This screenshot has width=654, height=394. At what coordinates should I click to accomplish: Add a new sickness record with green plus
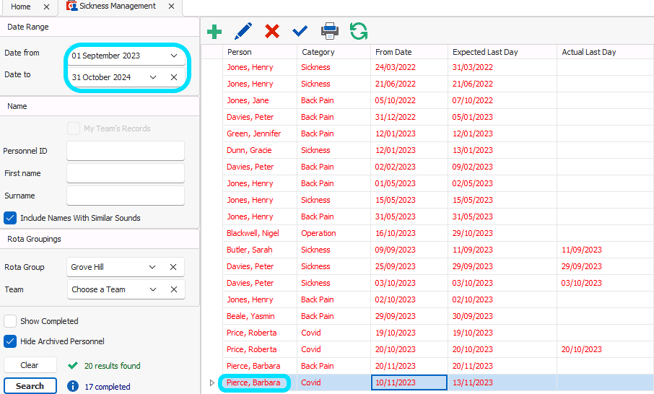214,31
